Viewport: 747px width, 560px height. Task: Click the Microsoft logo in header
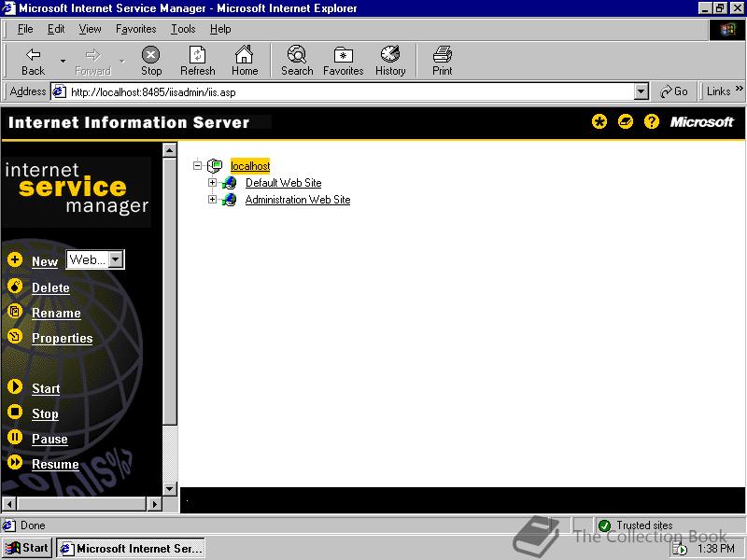pyautogui.click(x=702, y=122)
